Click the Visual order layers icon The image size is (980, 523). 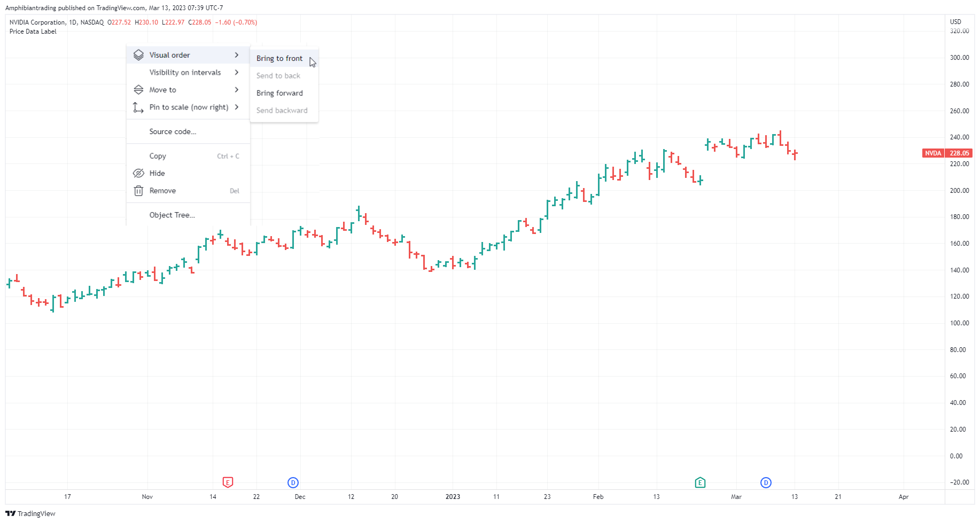(x=138, y=55)
